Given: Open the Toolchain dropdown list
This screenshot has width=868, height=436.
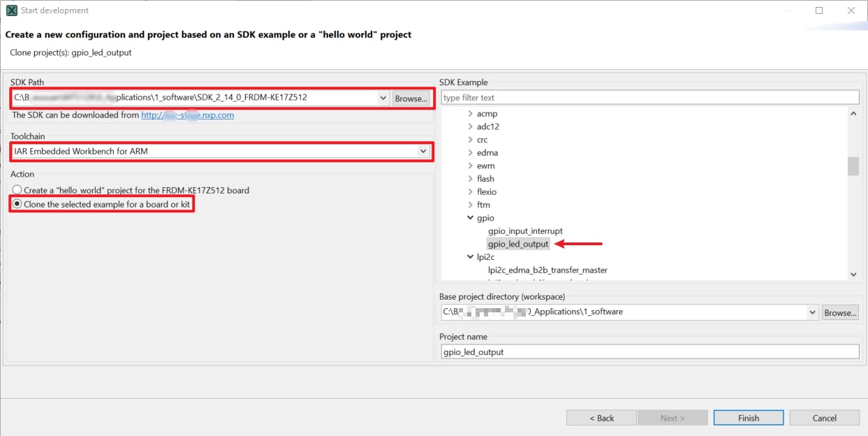Looking at the screenshot, I should [423, 151].
